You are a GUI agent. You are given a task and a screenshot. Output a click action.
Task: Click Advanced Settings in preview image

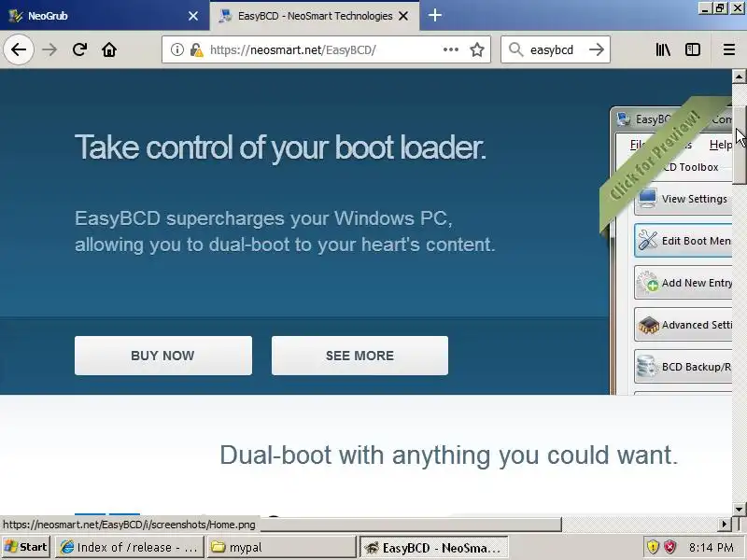tap(684, 325)
